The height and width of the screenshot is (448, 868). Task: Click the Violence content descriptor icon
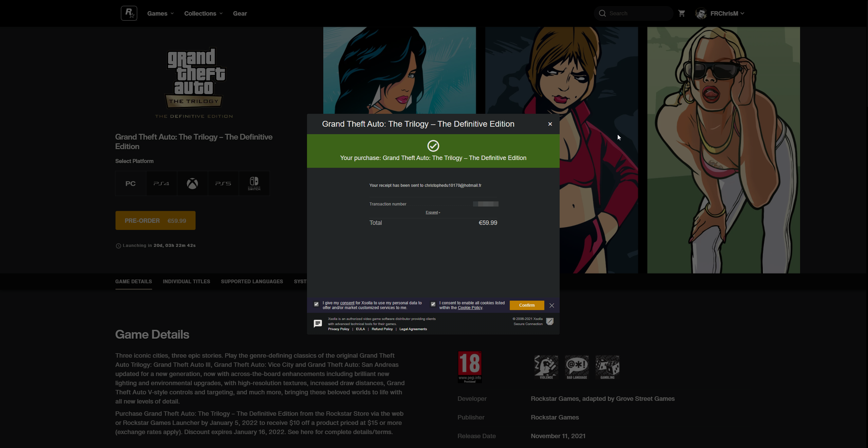(546, 367)
